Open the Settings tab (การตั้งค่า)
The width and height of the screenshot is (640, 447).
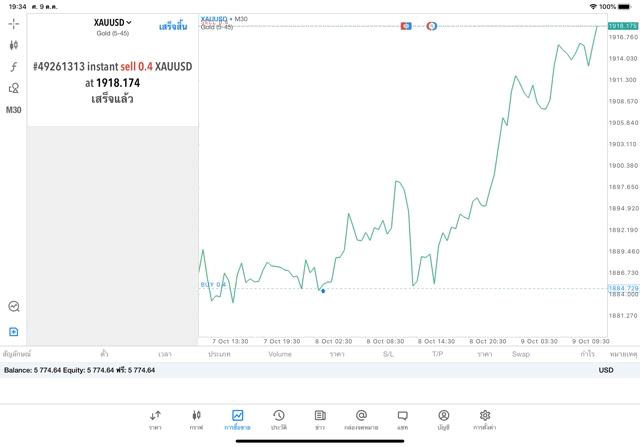485,419
